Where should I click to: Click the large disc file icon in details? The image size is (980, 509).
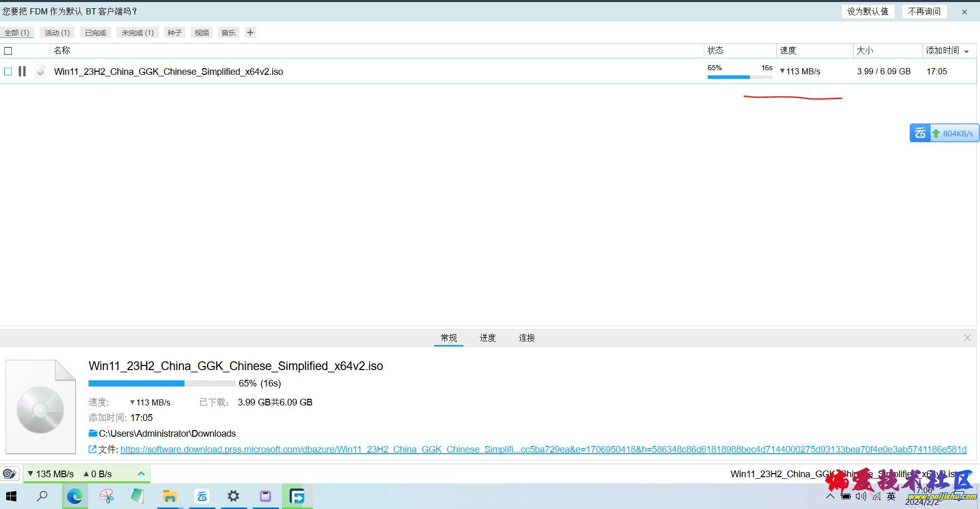pyautogui.click(x=40, y=408)
